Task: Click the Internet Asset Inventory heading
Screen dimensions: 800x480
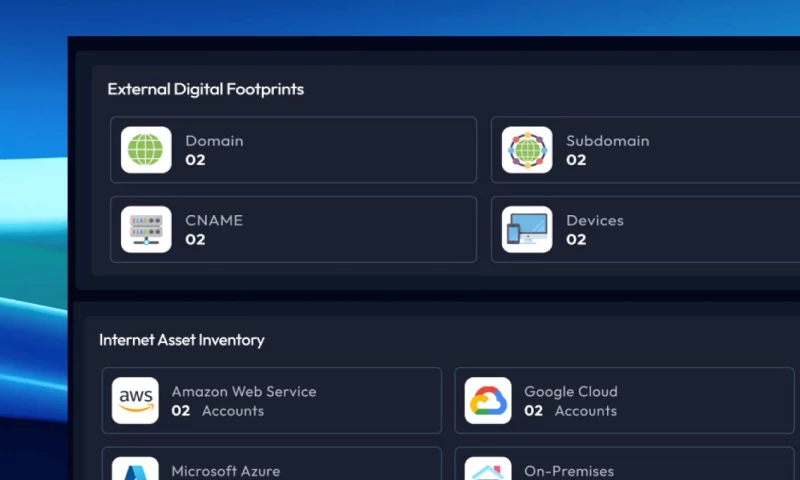Action: pos(182,340)
